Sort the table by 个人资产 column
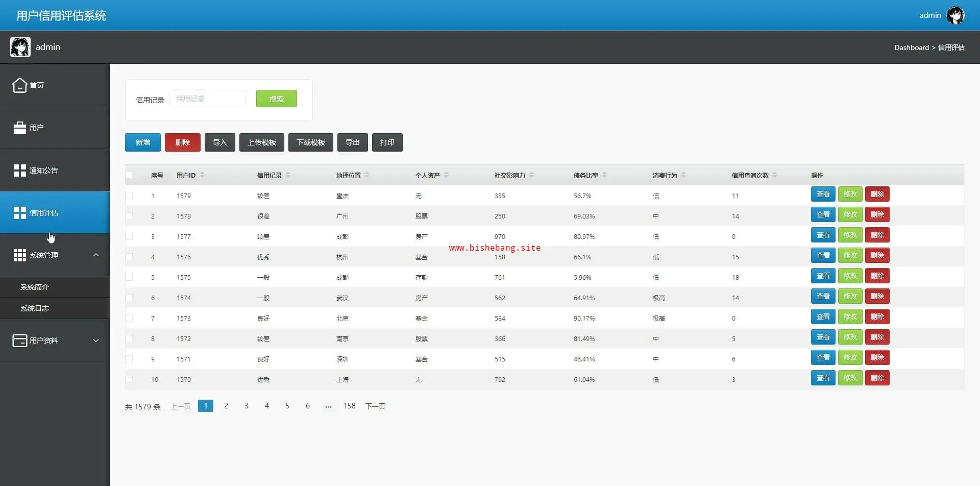 [446, 175]
